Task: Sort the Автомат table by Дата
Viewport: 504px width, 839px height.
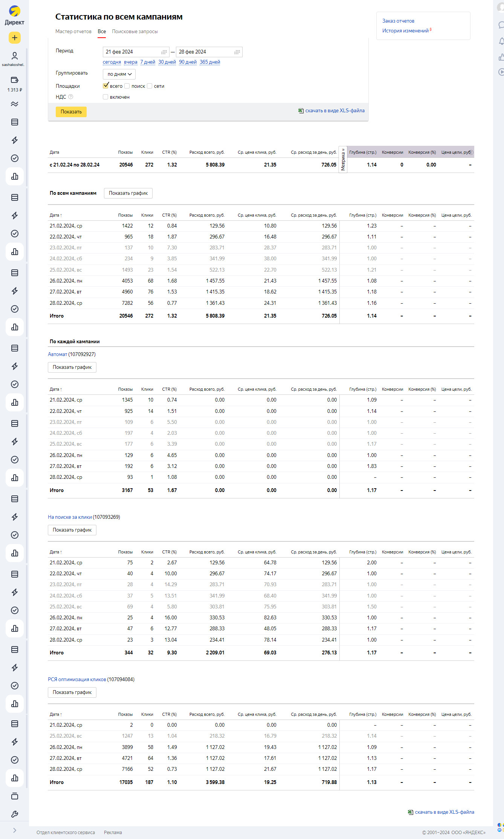Action: coord(56,390)
